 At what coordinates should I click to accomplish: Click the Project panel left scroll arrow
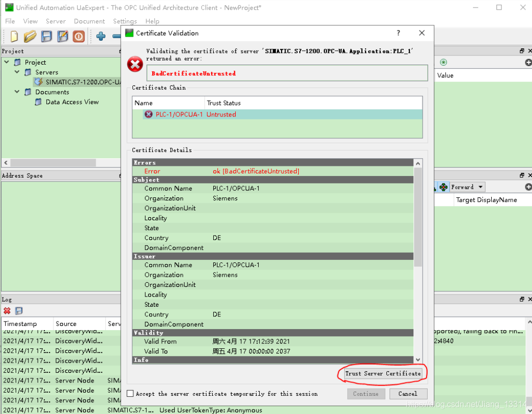click(6, 163)
